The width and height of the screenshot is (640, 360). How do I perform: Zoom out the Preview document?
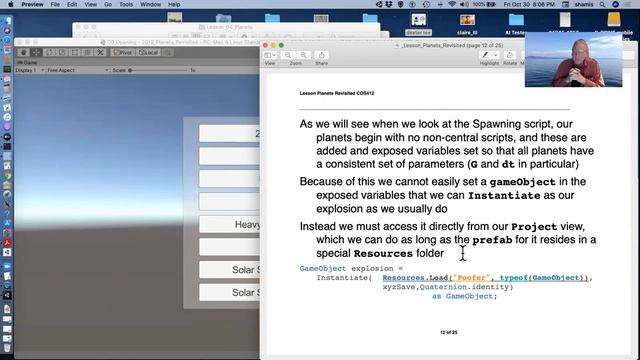(288, 55)
